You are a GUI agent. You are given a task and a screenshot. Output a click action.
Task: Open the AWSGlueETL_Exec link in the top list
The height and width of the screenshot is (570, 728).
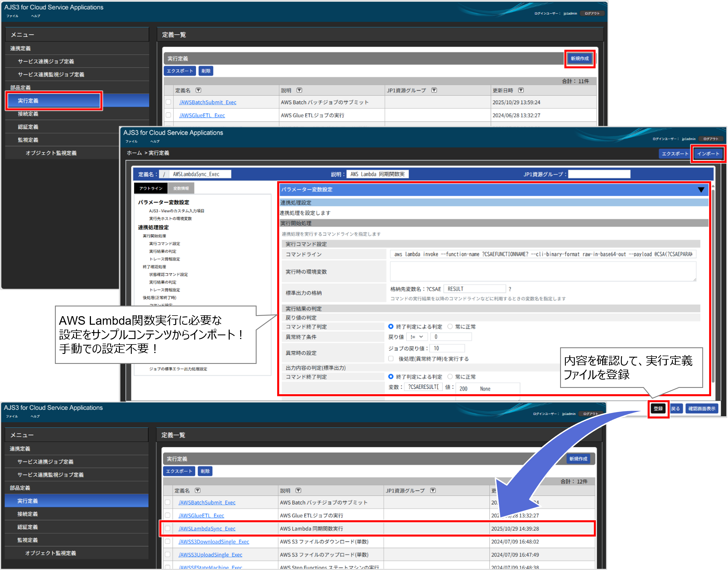(x=202, y=115)
